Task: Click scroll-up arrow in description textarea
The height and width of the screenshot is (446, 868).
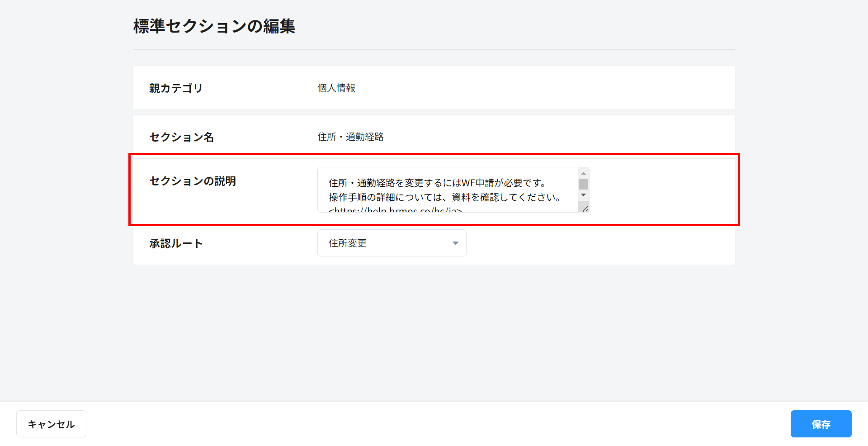Action: point(583,174)
